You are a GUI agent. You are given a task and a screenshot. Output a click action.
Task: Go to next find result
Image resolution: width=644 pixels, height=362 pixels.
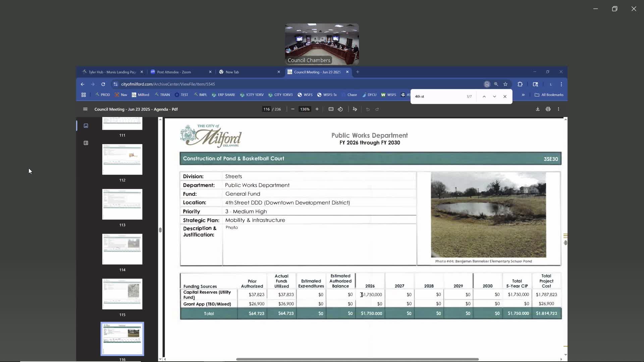(x=494, y=97)
